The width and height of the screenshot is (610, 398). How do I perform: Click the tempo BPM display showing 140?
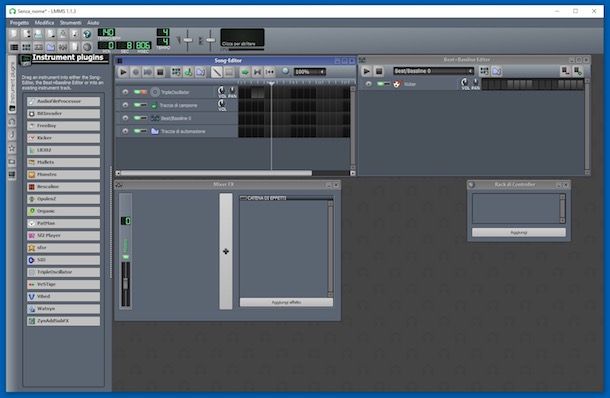(107, 33)
